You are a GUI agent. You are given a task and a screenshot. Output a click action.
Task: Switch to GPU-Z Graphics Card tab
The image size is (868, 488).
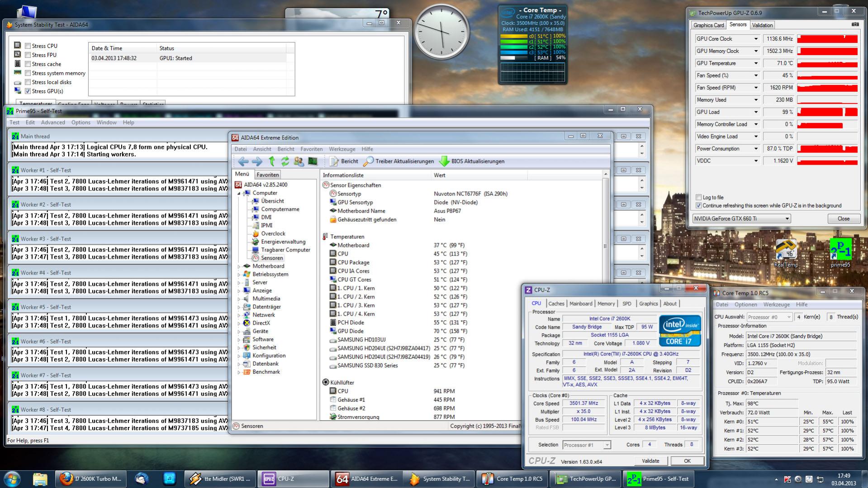[x=708, y=25]
